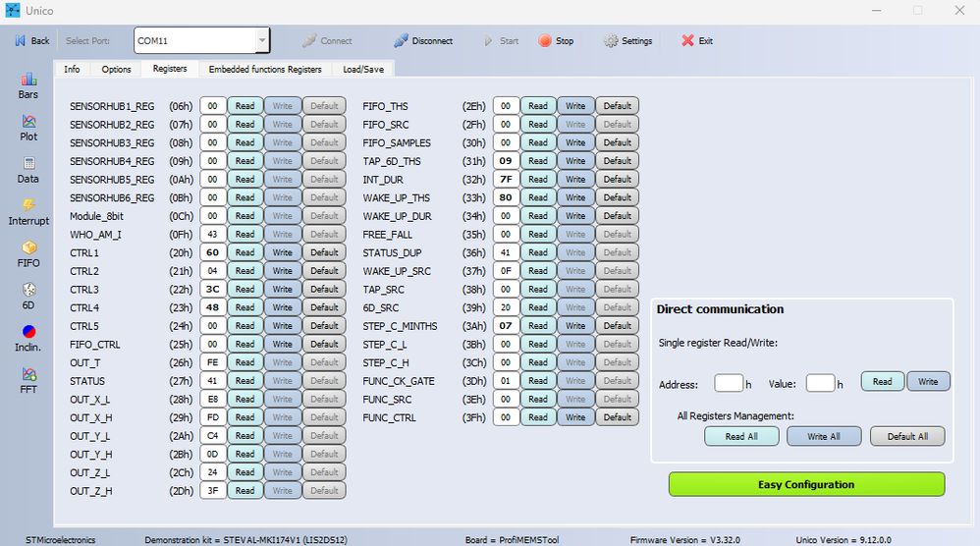This screenshot has width=980, height=546.
Task: Write the CTRL5 register
Action: coord(283,325)
